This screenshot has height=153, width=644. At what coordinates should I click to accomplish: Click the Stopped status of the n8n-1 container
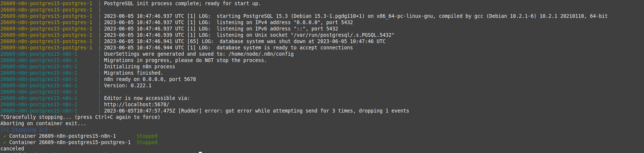(147, 136)
